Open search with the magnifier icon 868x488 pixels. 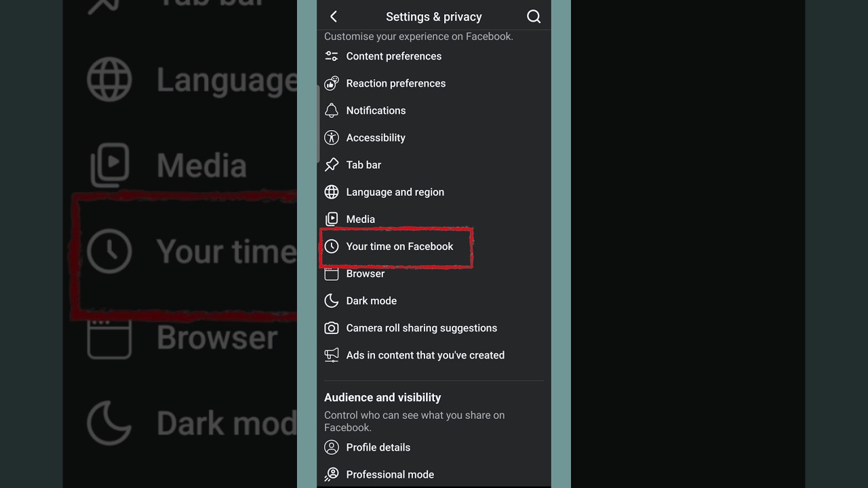pos(534,17)
